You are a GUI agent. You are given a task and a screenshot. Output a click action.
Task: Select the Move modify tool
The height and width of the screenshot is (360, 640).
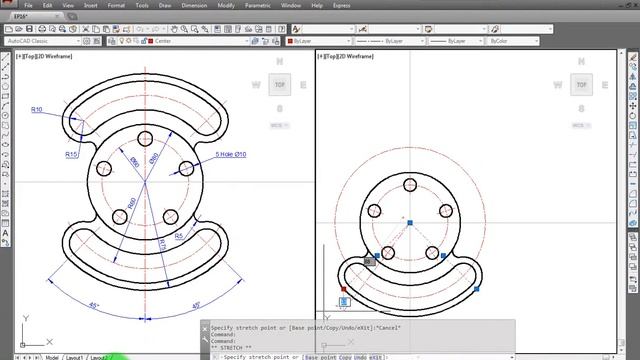[x=633, y=106]
